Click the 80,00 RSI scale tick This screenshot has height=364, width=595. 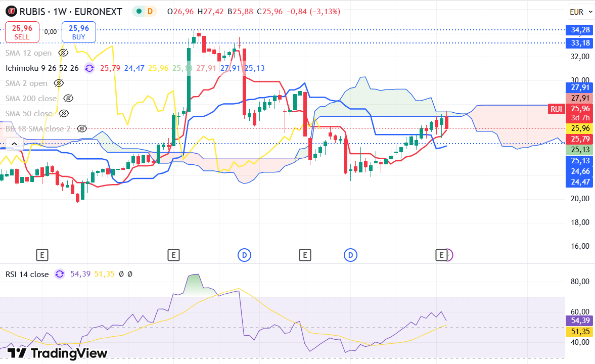[x=580, y=282]
